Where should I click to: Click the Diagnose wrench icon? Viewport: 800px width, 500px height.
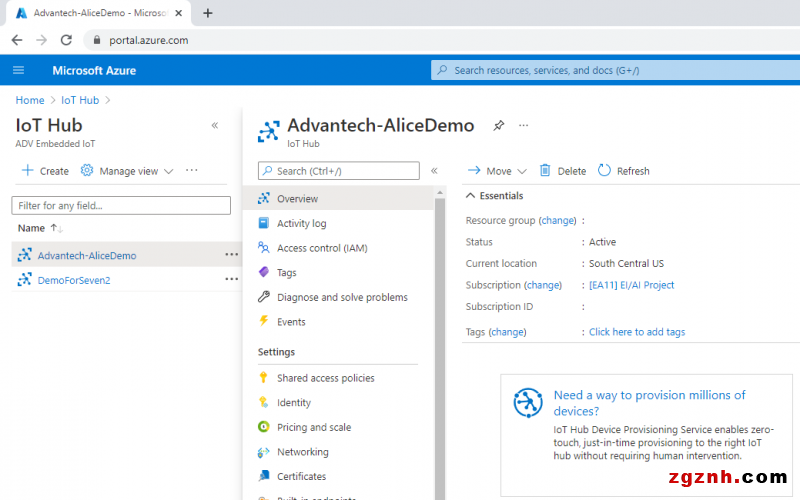tap(264, 296)
